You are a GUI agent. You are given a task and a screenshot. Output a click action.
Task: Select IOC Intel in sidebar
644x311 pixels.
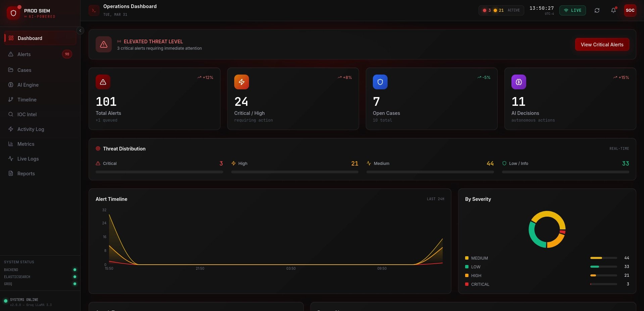pyautogui.click(x=40, y=114)
